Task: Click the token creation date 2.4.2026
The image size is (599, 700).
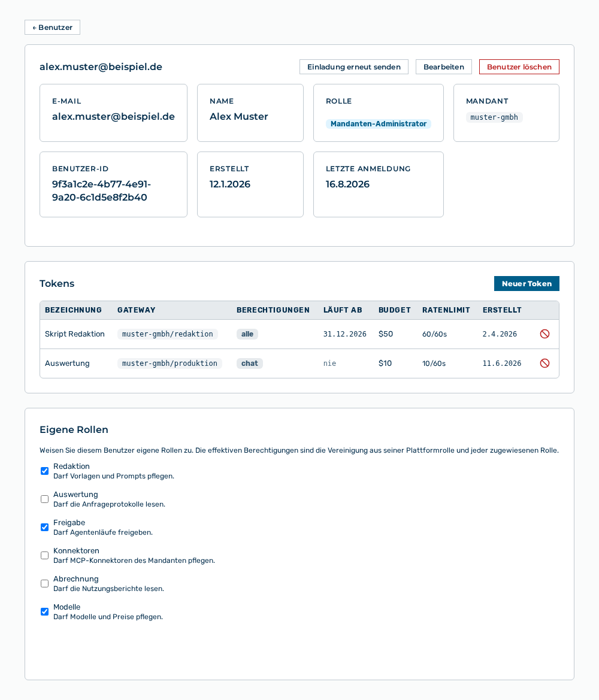Action: pyautogui.click(x=500, y=334)
